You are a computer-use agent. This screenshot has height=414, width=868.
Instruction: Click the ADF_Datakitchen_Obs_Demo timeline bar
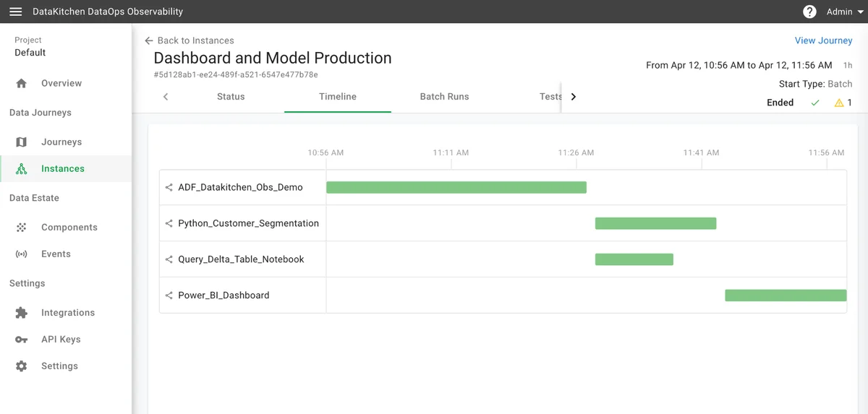[456, 187]
